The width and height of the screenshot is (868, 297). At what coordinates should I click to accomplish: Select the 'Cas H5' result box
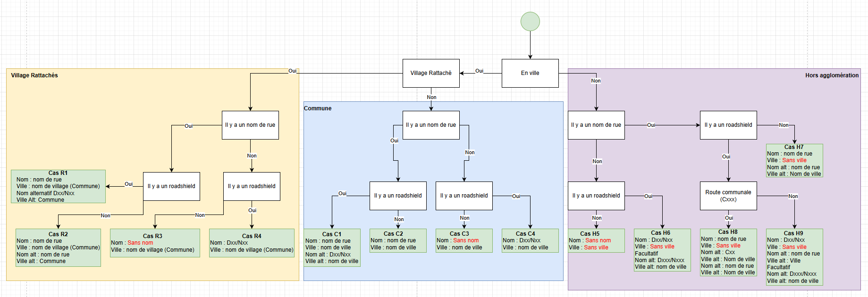(x=596, y=241)
